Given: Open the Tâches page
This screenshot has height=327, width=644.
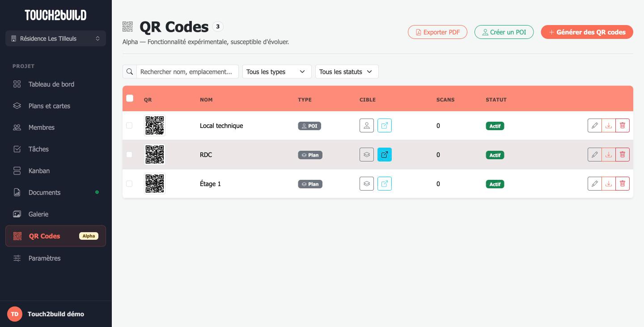Looking at the screenshot, I should (55, 149).
